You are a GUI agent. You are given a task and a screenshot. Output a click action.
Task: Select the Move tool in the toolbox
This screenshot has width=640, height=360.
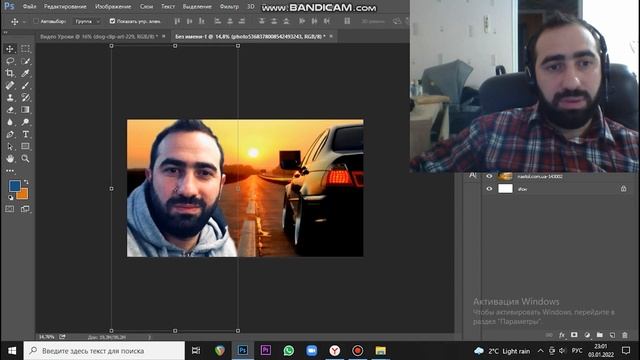click(10, 49)
